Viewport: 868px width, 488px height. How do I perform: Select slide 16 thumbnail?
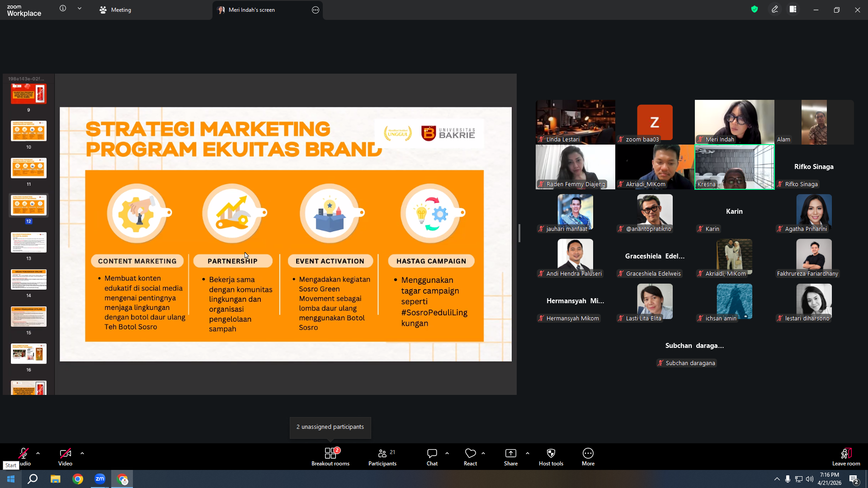click(x=28, y=354)
